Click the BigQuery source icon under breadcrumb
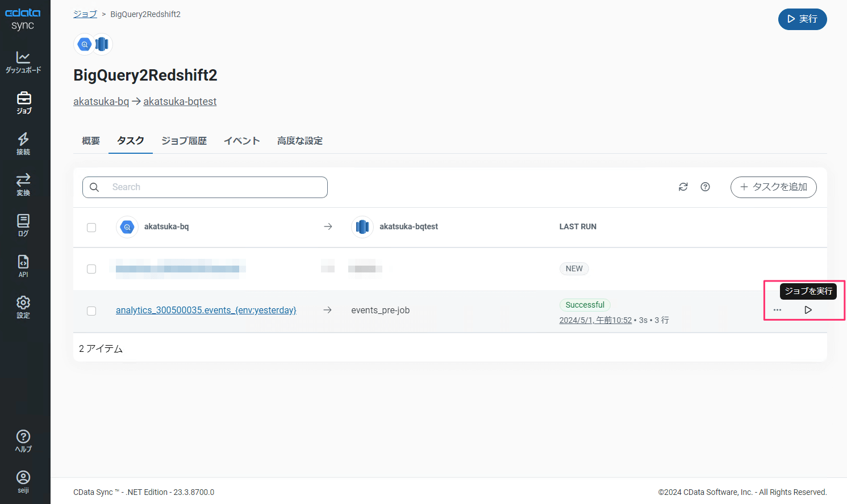The width and height of the screenshot is (847, 504). (85, 44)
